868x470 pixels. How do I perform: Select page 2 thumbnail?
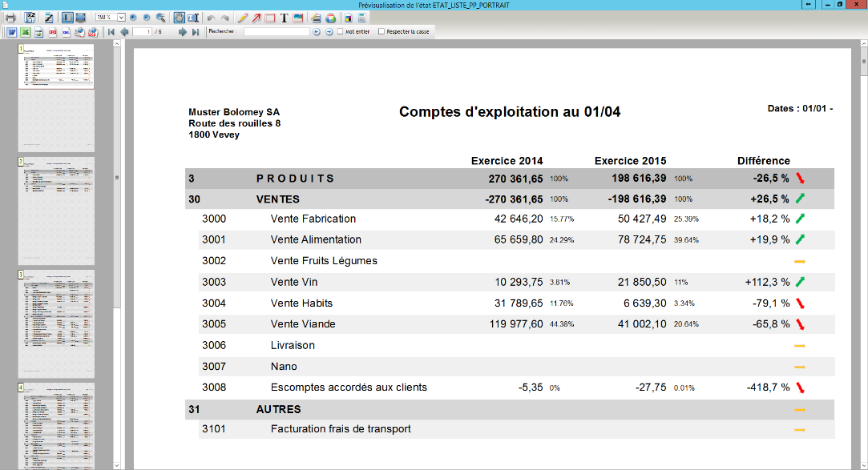56,211
